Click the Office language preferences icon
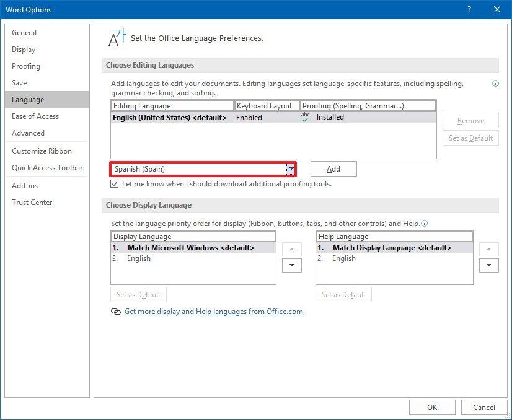This screenshot has height=420, width=512. click(115, 37)
